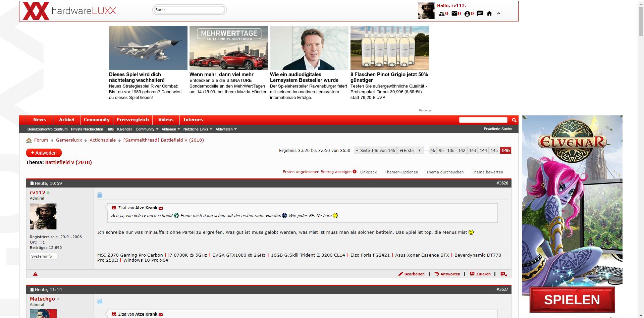Open Thema durchsuchen menu

pyautogui.click(x=445, y=172)
